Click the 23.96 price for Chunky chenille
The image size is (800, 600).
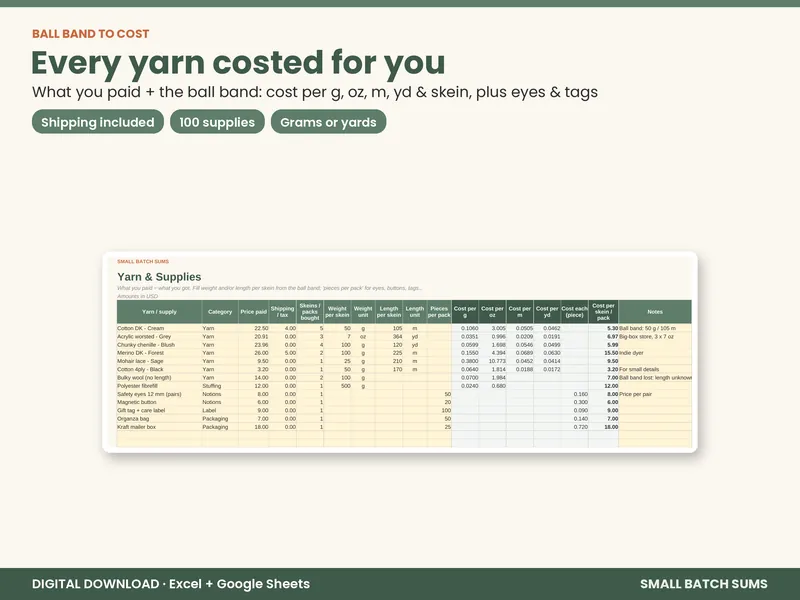(x=254, y=344)
